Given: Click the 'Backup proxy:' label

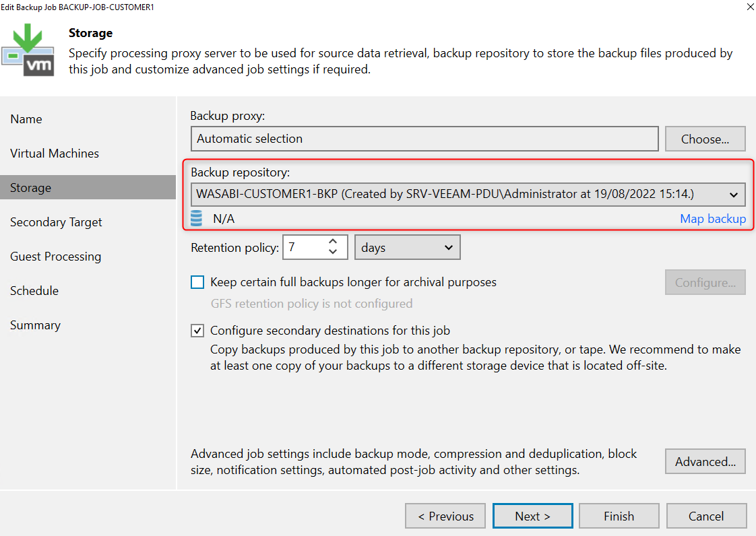Looking at the screenshot, I should click(x=228, y=116).
